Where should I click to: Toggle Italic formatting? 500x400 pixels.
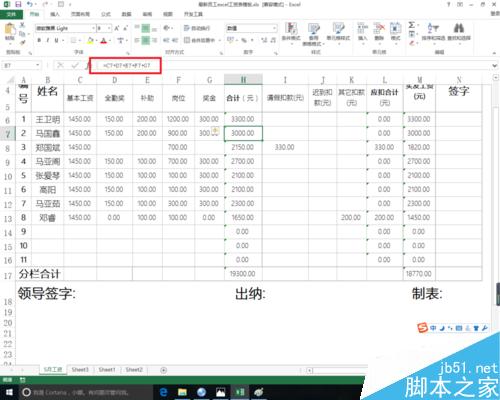tap(48, 40)
